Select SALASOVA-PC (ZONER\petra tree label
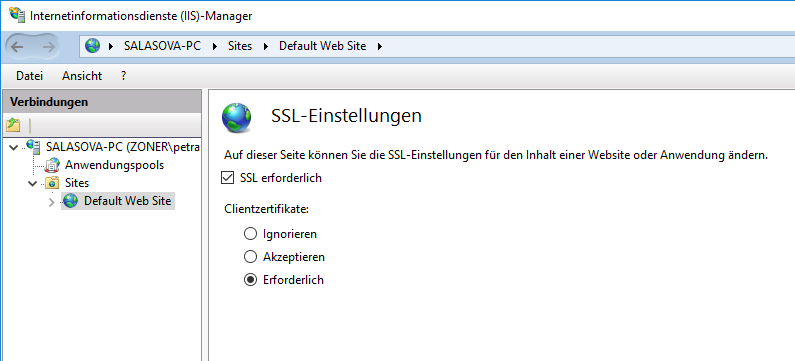This screenshot has height=361, width=795. pos(123,147)
